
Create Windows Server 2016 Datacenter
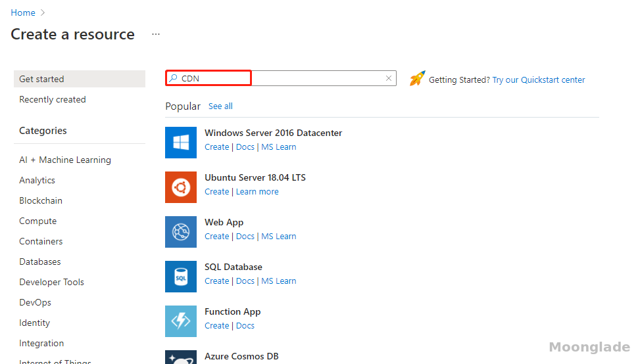coord(217,147)
